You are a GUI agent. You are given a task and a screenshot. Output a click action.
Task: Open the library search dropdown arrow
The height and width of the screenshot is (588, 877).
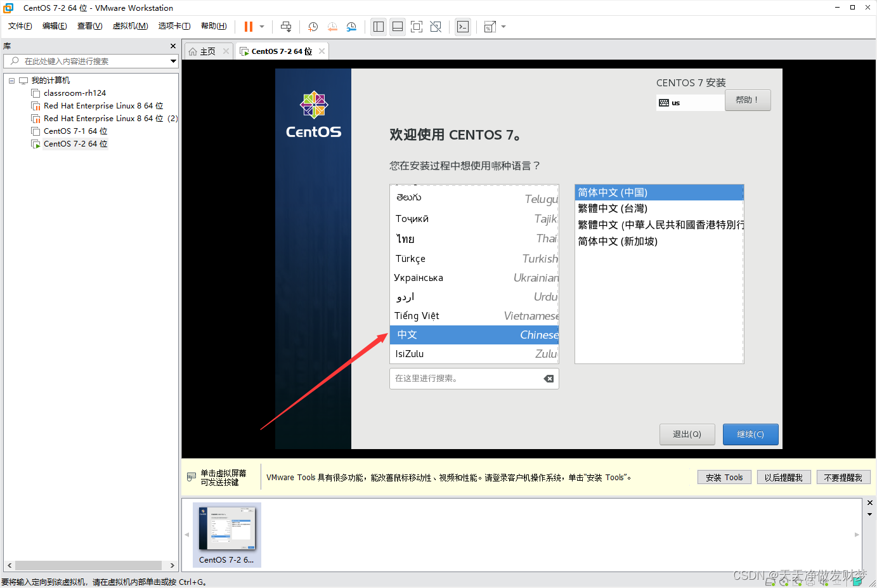(x=173, y=61)
